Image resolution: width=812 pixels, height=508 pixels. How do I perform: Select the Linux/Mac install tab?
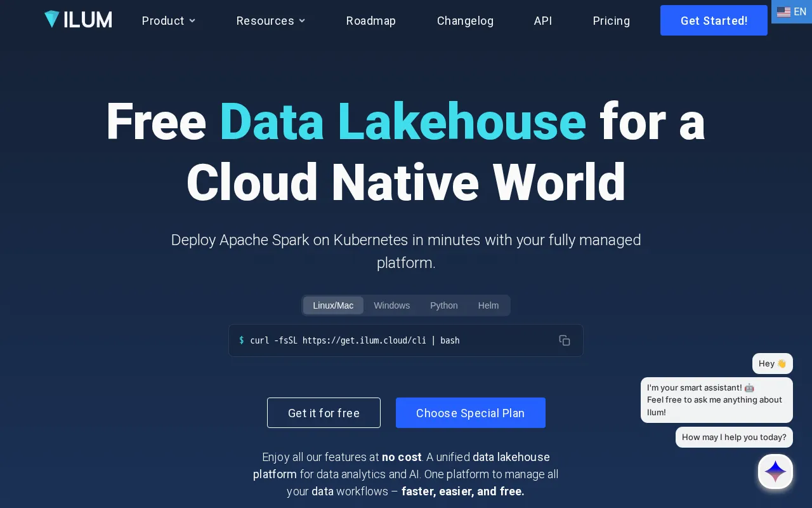click(333, 305)
